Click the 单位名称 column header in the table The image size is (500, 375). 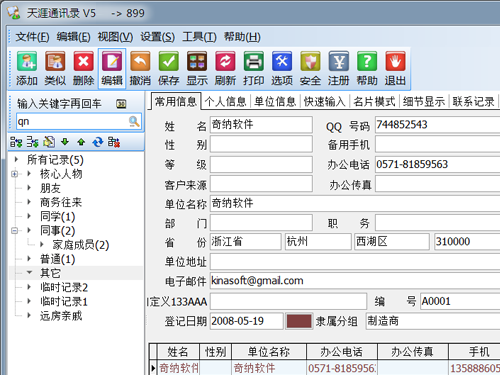pos(269,352)
